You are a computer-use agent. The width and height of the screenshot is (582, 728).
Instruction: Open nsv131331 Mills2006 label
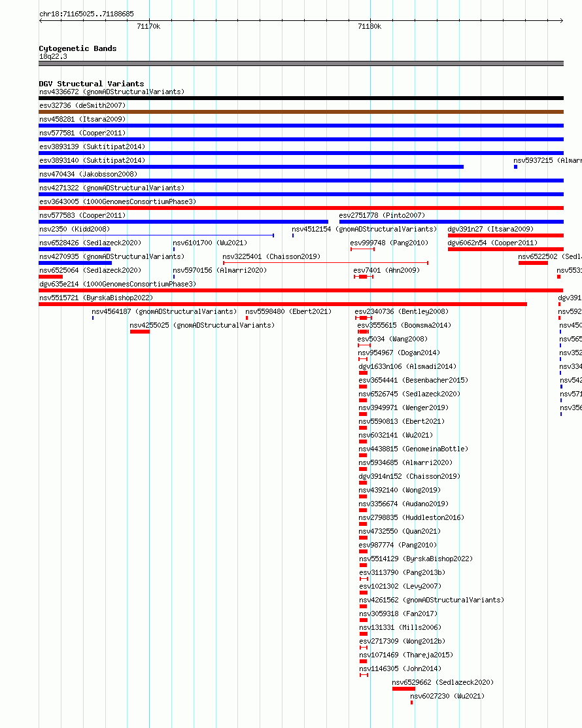400,628
